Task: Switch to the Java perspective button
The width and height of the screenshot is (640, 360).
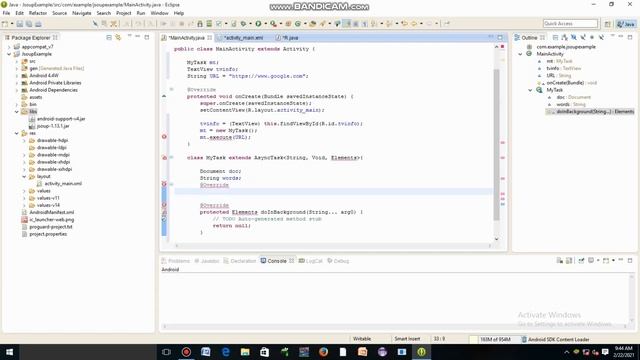Action: coord(626,24)
